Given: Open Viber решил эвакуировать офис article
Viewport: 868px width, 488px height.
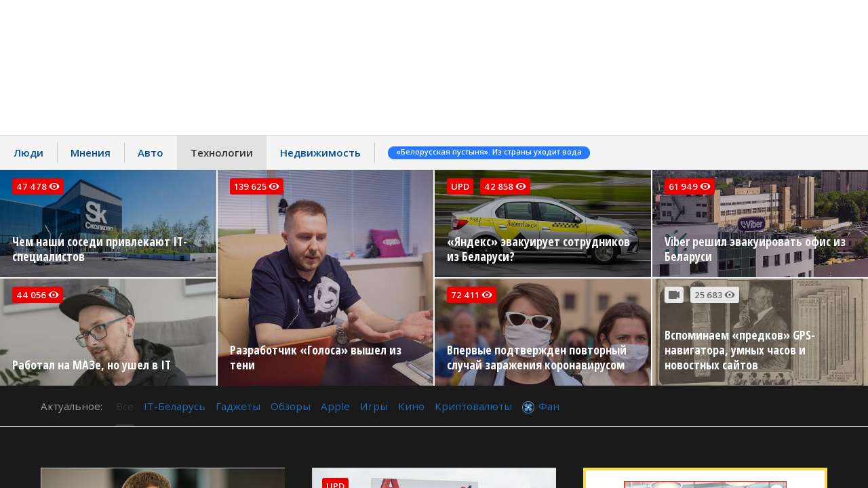Looking at the screenshot, I should tap(755, 249).
